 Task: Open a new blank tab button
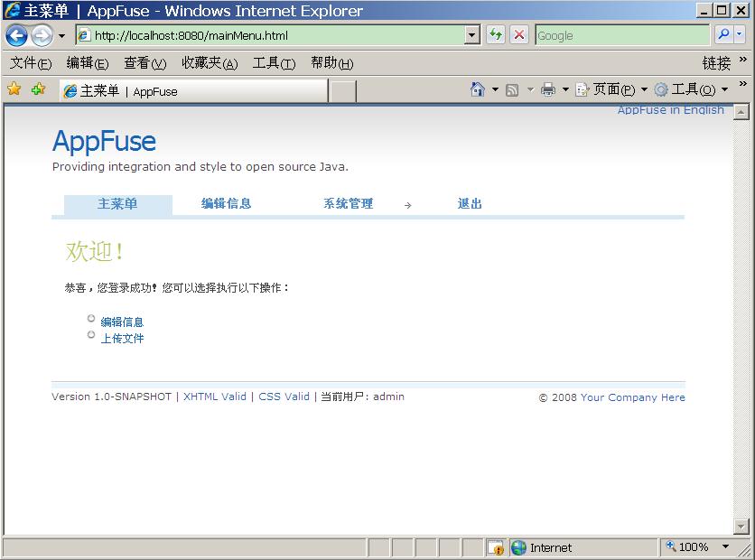click(343, 91)
